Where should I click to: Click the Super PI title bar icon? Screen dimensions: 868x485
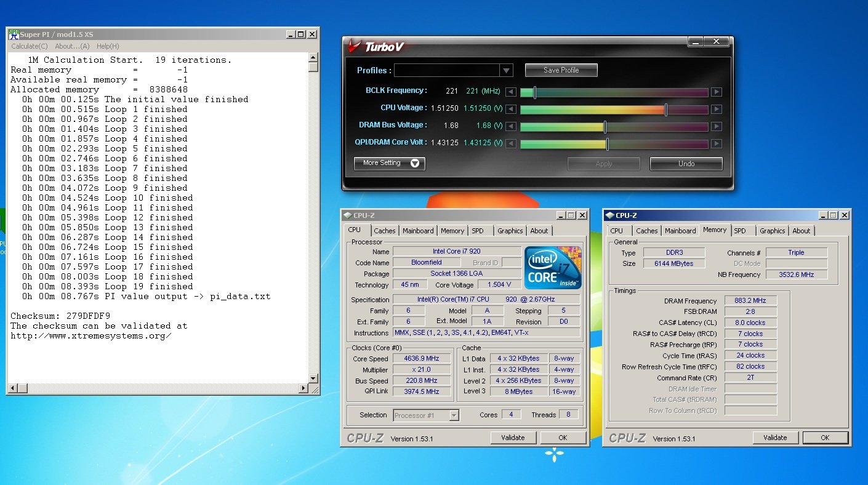click(x=14, y=34)
